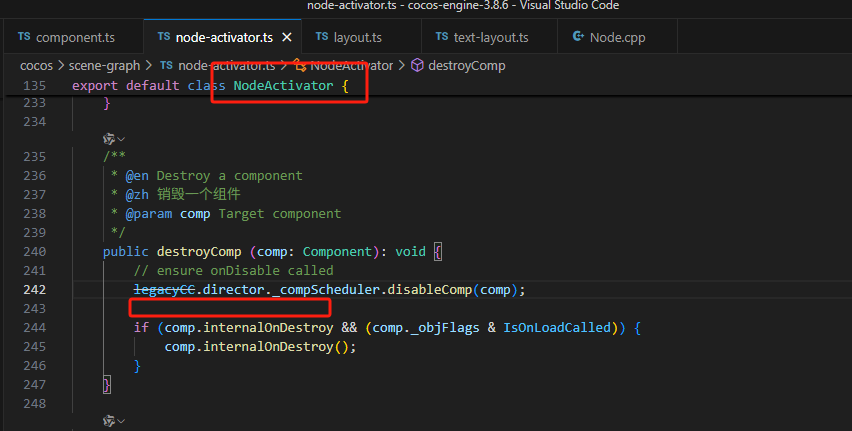
Task: Click the 'public' keyword on line 240
Action: click(126, 252)
